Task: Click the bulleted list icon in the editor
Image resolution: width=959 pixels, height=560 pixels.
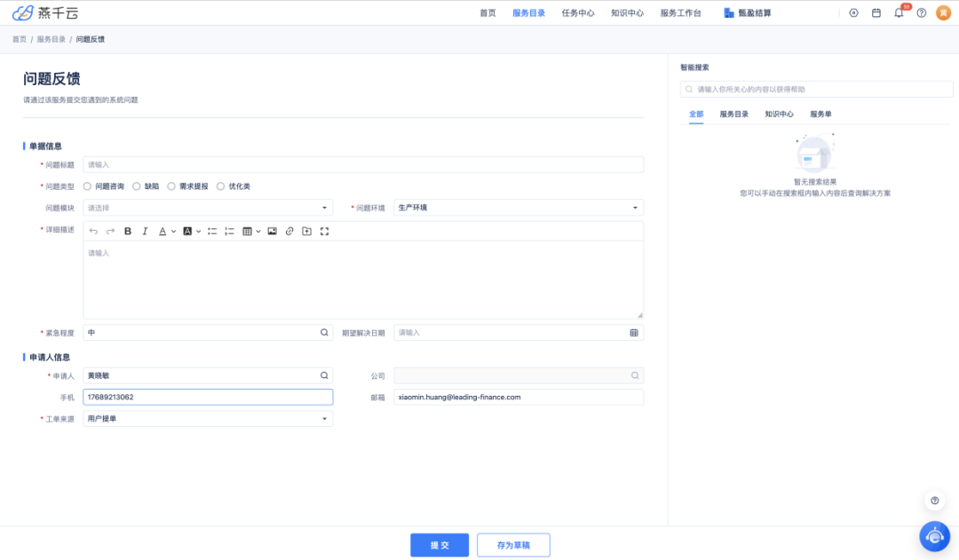Action: [212, 232]
